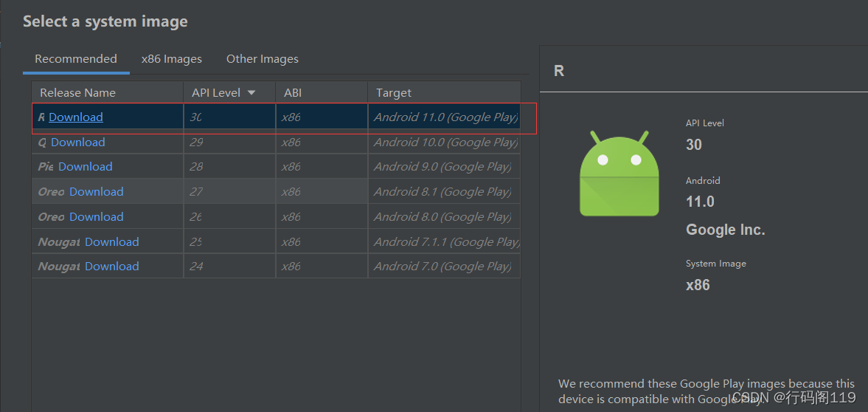The image size is (868, 412).
Task: Select the Android 10.0 (Google Play) row
Action: tap(276, 142)
